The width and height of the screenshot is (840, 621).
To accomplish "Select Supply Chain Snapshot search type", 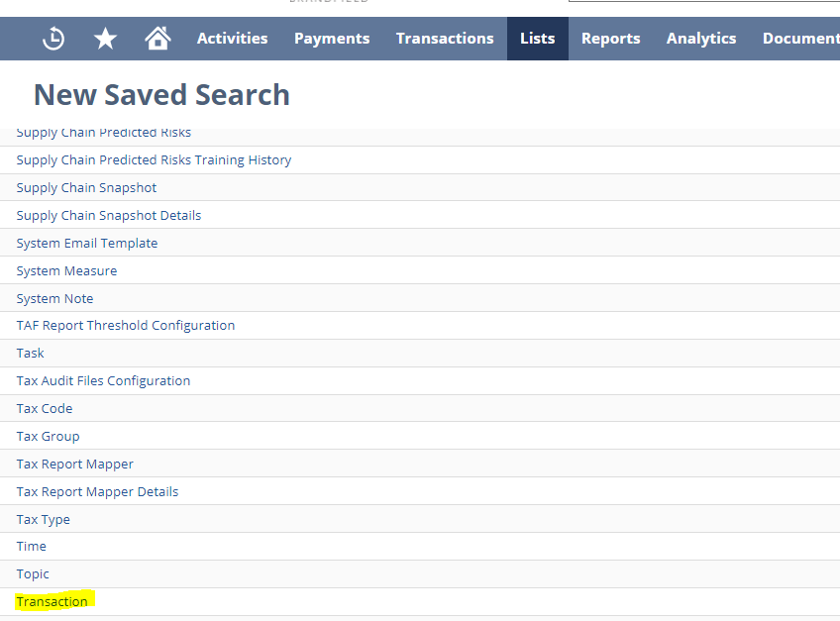I will point(86,188).
